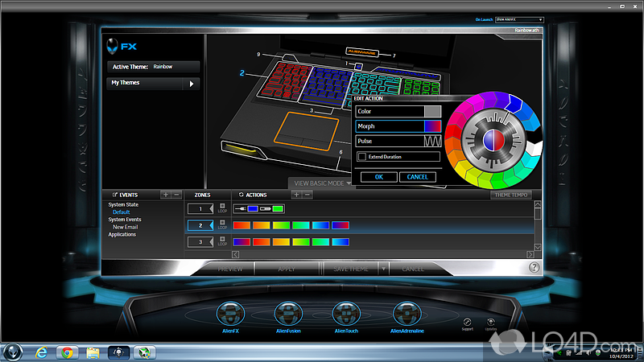
Task: Click the Theme Tempo button
Action: 511,195
